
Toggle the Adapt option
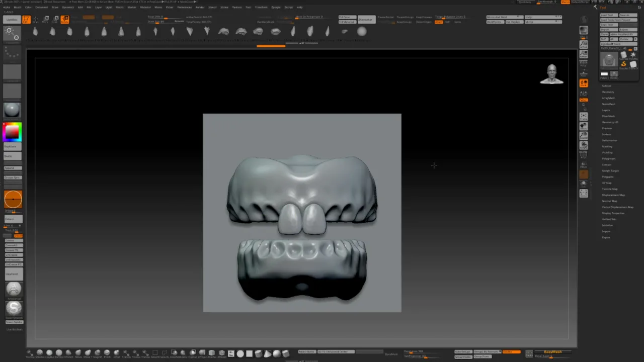coord(439,22)
